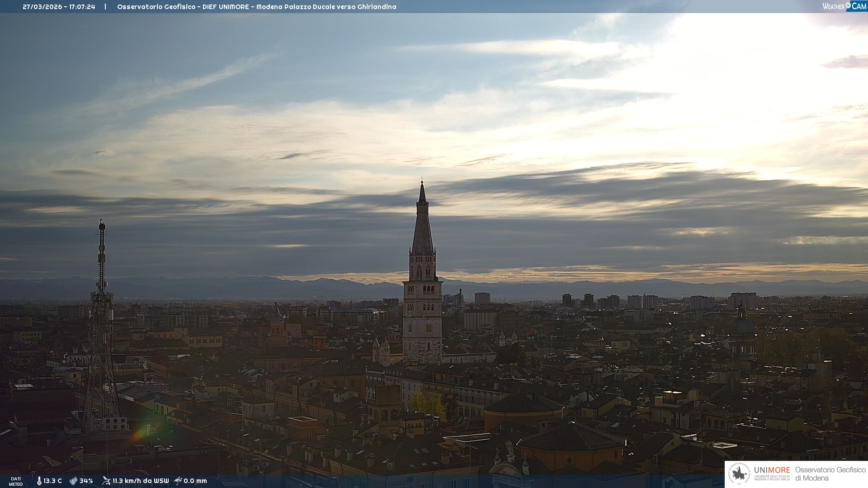Click the 0.0 mm rainfall value
The image size is (868, 488).
pos(195,481)
